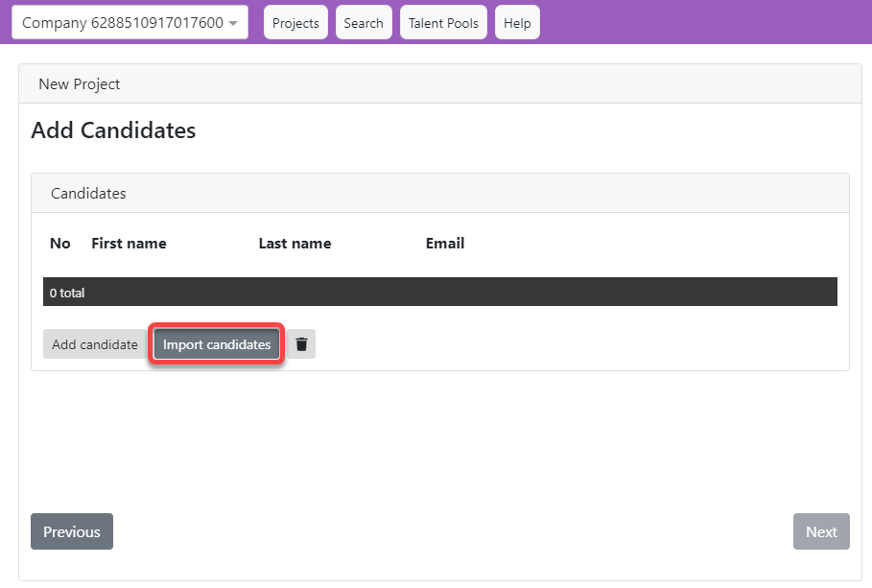Select the Last name column header

295,244
